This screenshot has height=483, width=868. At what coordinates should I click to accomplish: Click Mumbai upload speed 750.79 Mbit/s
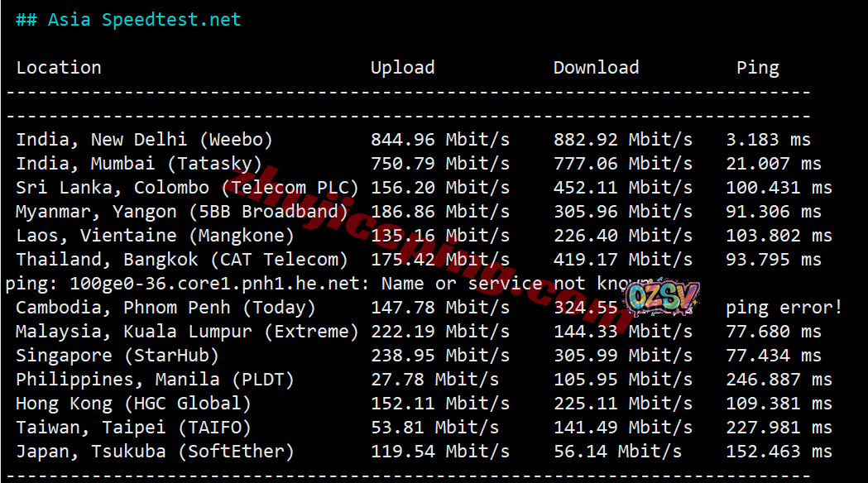[439, 164]
